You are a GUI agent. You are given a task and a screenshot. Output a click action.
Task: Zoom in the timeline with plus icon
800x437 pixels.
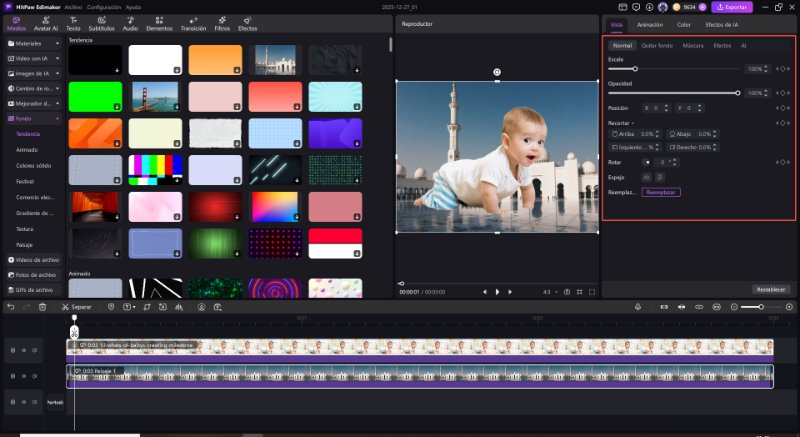789,307
